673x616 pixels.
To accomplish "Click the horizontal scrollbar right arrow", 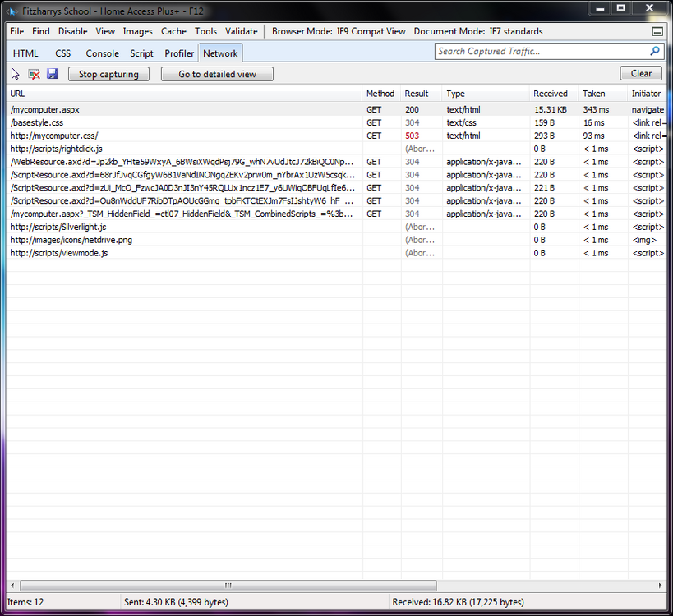I will (660, 586).
